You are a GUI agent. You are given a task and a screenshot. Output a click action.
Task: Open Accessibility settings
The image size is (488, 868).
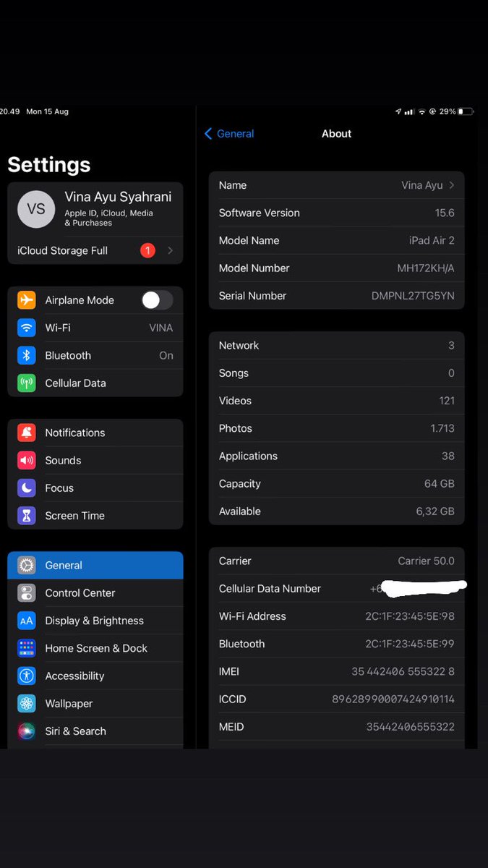[x=95, y=676]
